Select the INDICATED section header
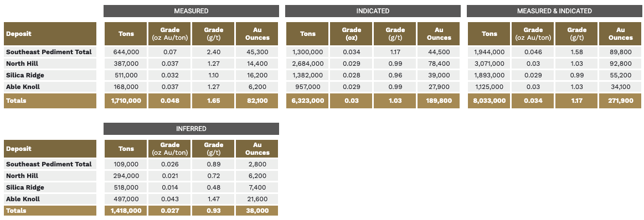The height and width of the screenshot is (220, 644). (373, 11)
